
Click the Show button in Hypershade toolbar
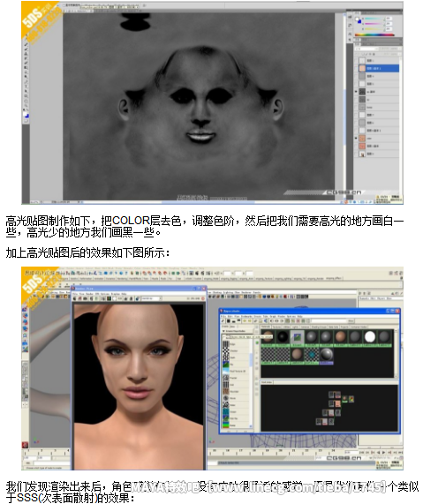pyautogui.click(x=351, y=320)
